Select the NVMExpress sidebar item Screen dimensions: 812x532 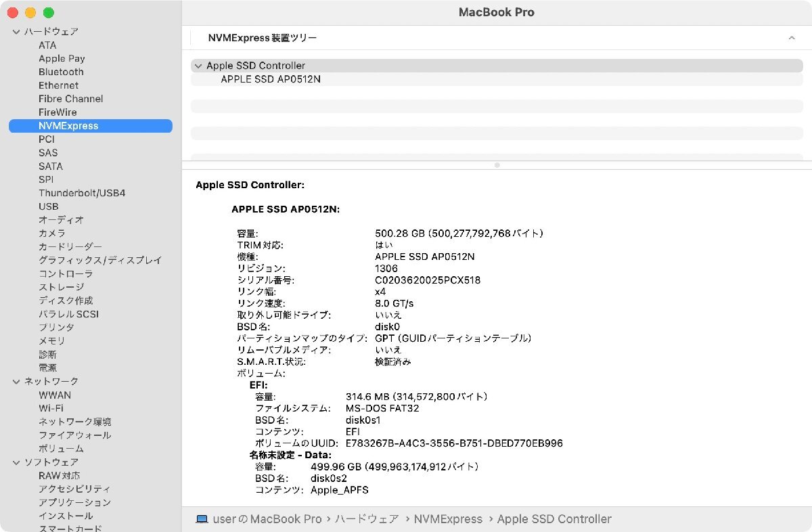click(x=91, y=126)
